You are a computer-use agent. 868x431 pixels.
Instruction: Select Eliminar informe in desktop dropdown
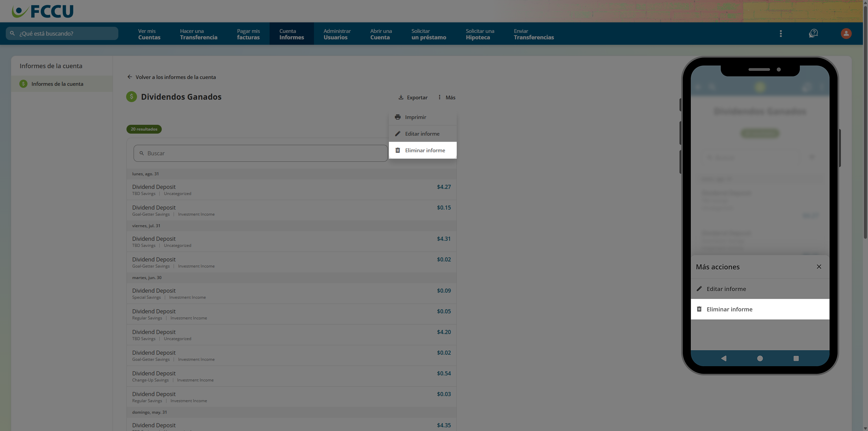pyautogui.click(x=422, y=150)
